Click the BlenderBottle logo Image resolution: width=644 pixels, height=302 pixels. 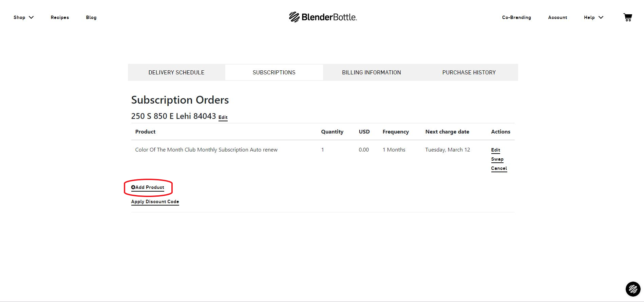coord(323,17)
